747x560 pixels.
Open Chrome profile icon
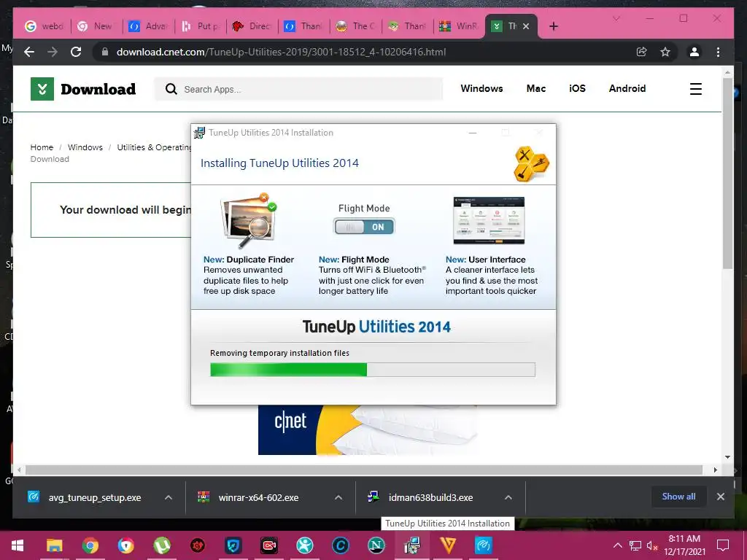(x=694, y=52)
